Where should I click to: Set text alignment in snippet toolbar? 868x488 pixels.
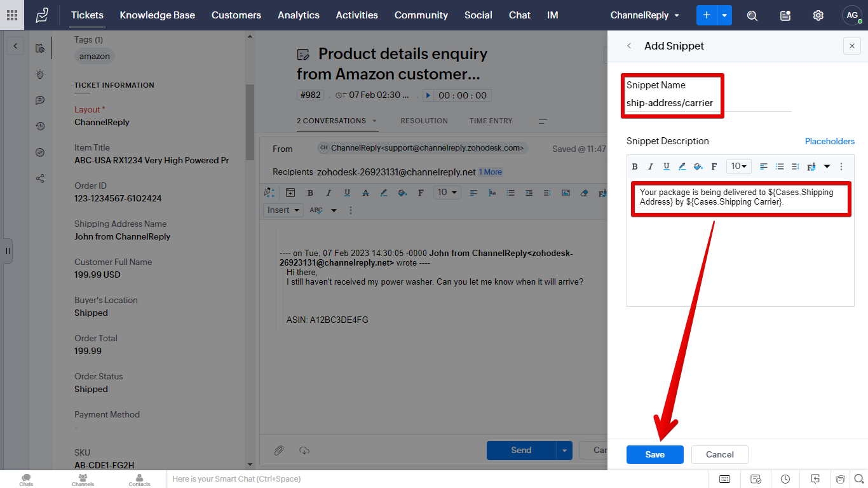(x=764, y=166)
